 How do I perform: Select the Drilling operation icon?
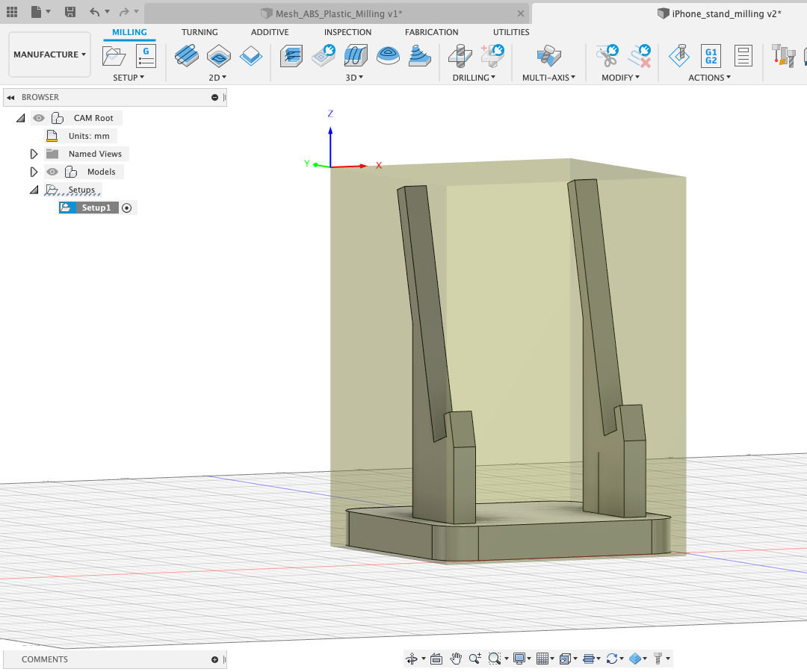pyautogui.click(x=460, y=56)
